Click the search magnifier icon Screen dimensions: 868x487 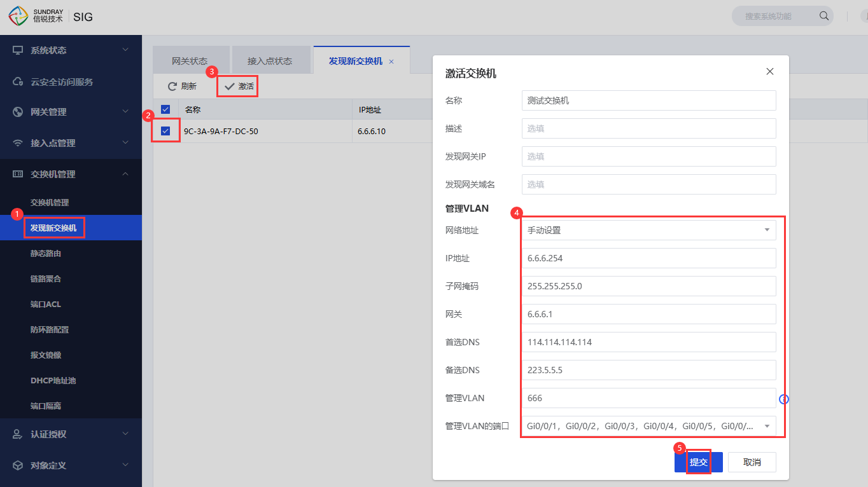(823, 16)
